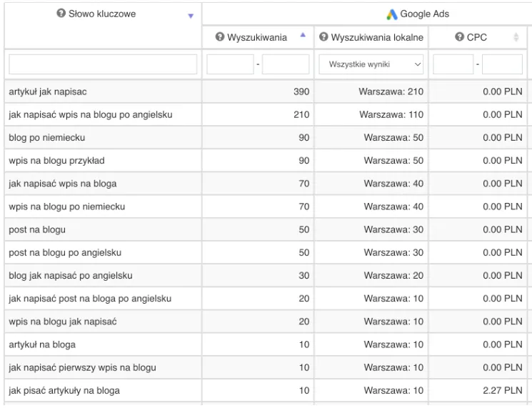Focus the keyword filter text field

point(103,64)
